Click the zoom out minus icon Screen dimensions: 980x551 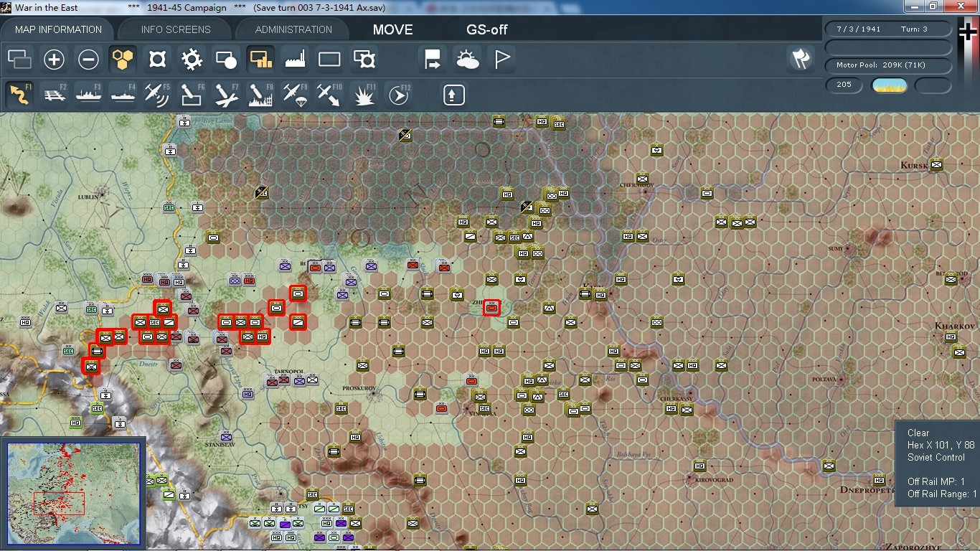pos(89,60)
